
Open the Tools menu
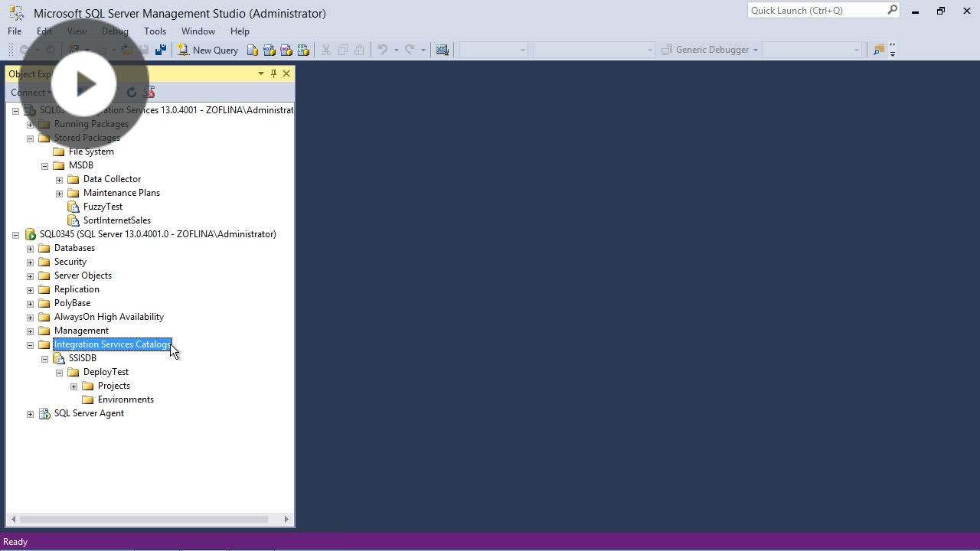pyautogui.click(x=155, y=31)
